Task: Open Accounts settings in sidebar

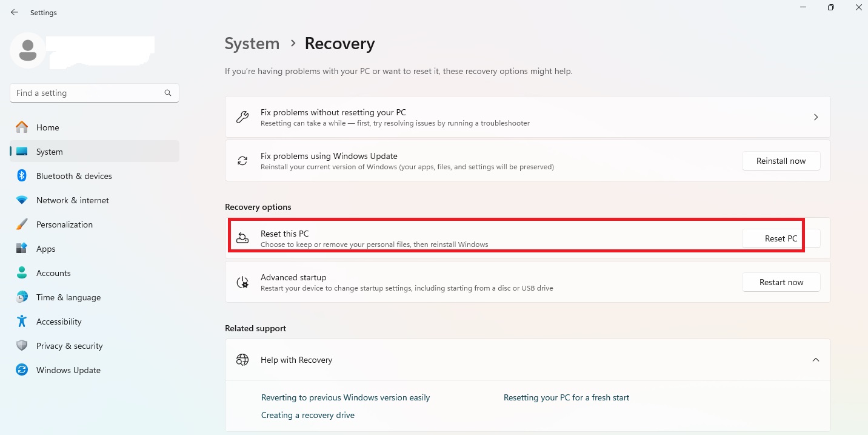Action: tap(95, 273)
